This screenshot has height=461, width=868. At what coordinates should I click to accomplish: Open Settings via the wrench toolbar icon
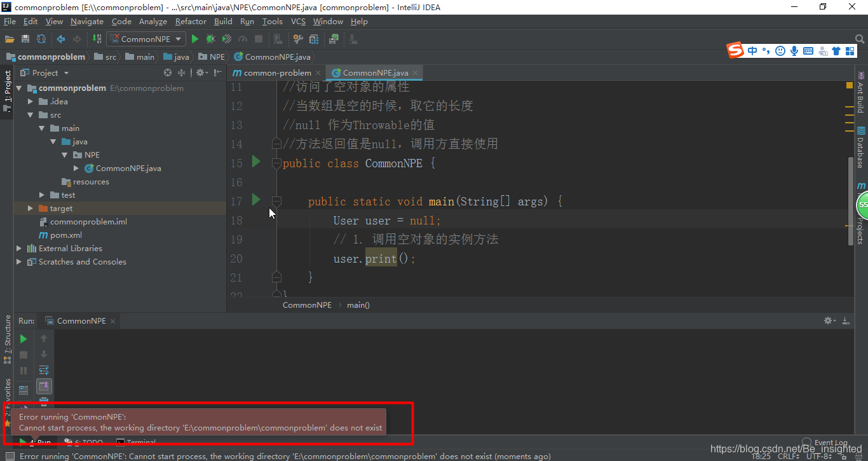(297, 39)
